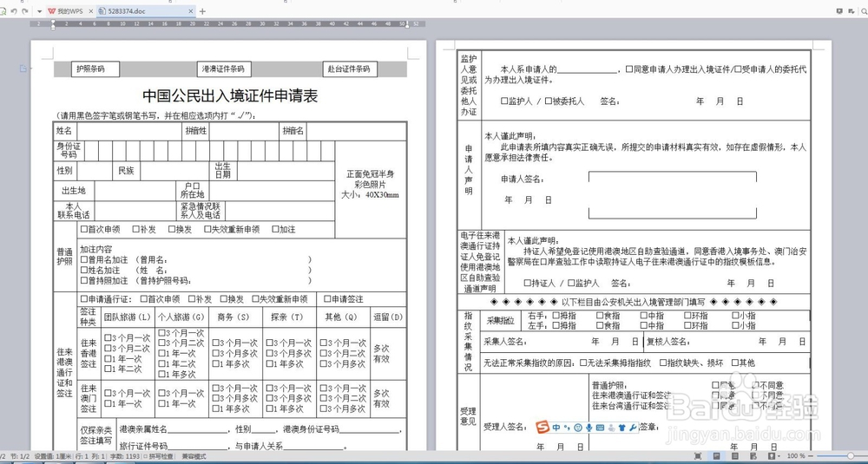Click the Undo arrow icon
The image size is (868, 464).
pyautogui.click(x=15, y=11)
